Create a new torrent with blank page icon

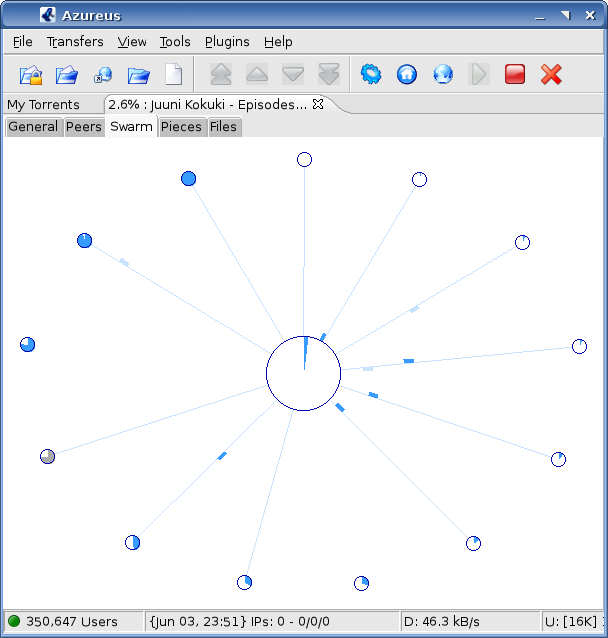(174, 74)
